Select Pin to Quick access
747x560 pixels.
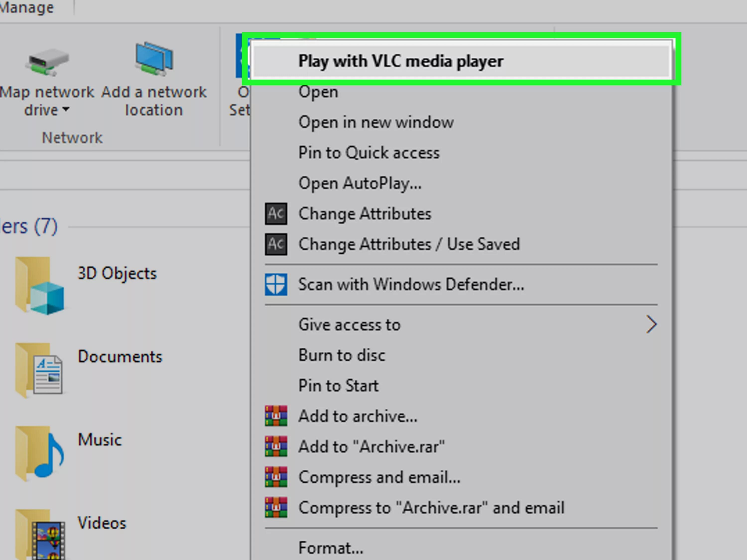point(369,153)
